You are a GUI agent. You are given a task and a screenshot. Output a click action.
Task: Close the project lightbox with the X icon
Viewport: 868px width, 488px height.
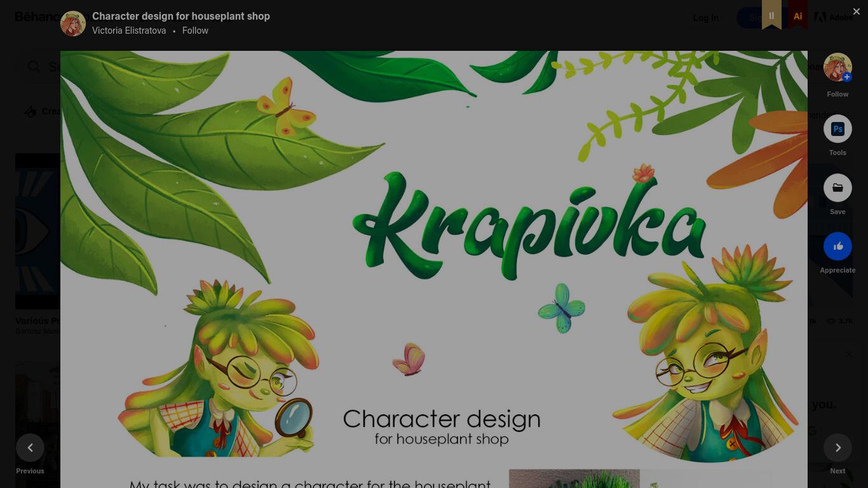856,11
